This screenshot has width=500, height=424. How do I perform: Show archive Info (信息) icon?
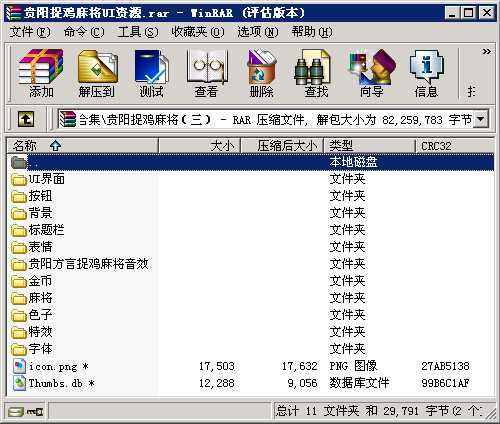(x=426, y=73)
